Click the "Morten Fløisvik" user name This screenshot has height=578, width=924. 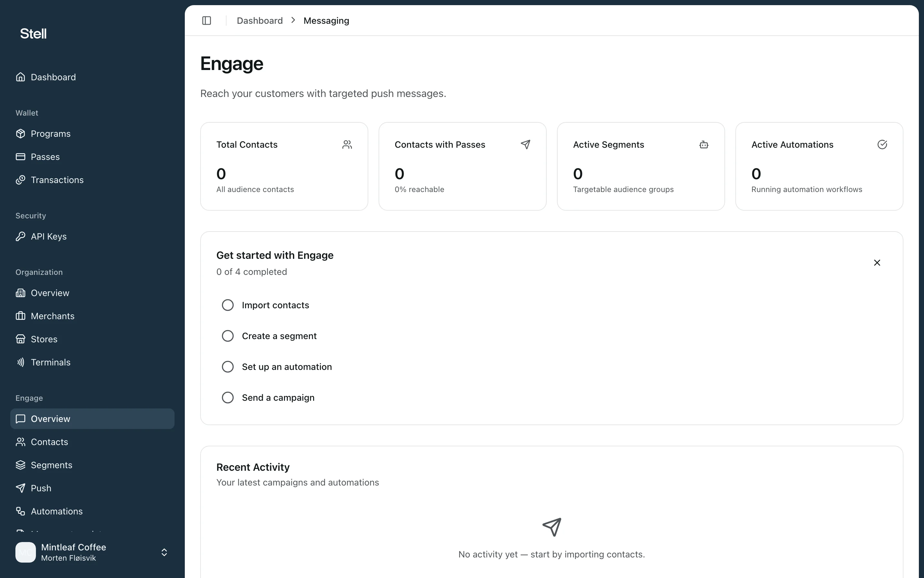[x=68, y=558]
